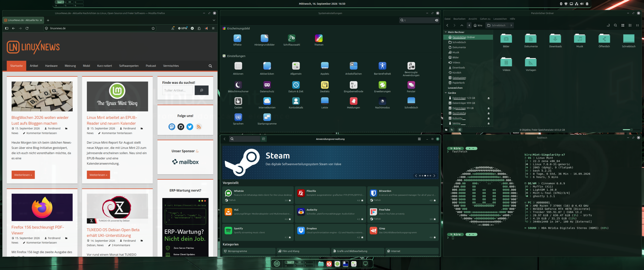Screen dimensions: 644x270
Task: Open Datenschutz settings
Action: tap(267, 87)
